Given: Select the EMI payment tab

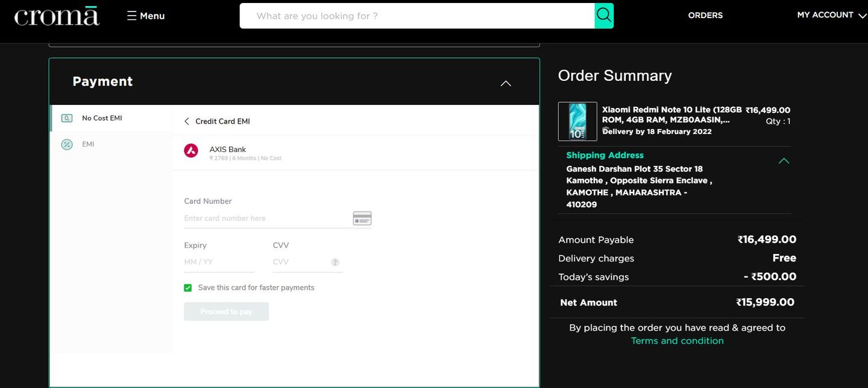Looking at the screenshot, I should [88, 144].
